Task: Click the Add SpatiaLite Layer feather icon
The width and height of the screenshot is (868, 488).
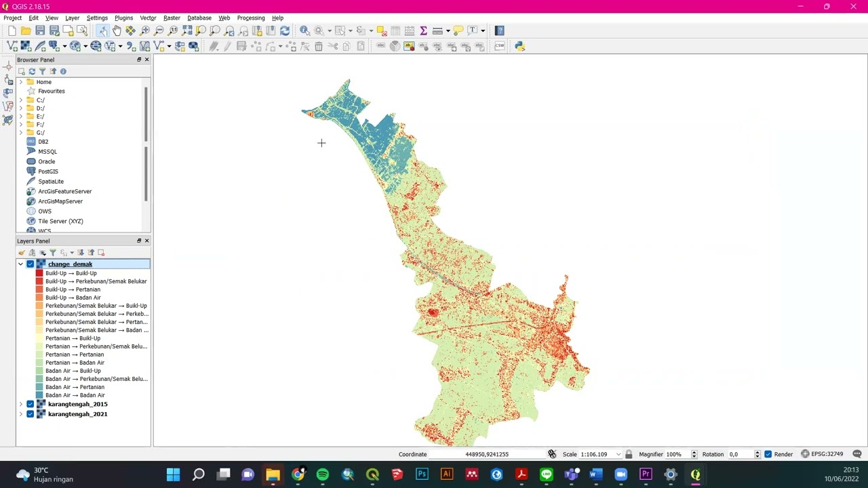Action: pyautogui.click(x=40, y=46)
